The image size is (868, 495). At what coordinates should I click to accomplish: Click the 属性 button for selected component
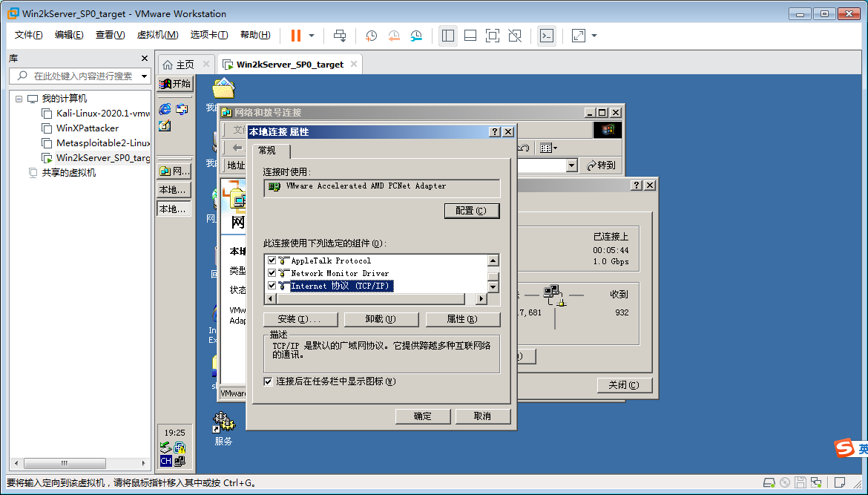coord(462,319)
